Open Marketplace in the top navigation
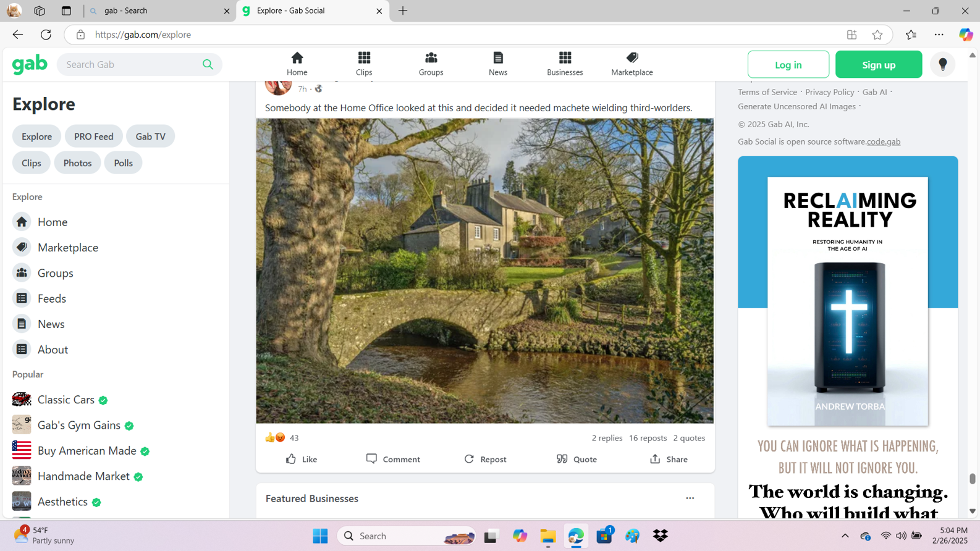This screenshot has width=980, height=551. tap(632, 64)
